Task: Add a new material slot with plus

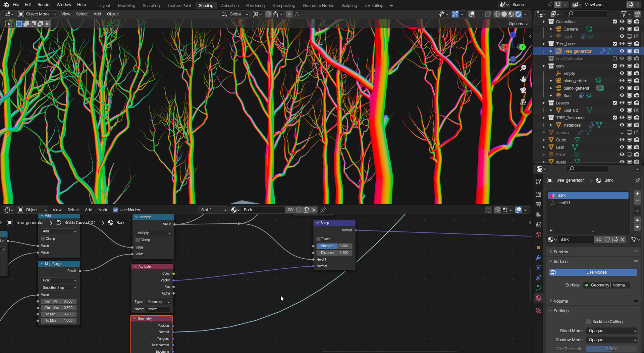Action: pyautogui.click(x=637, y=194)
